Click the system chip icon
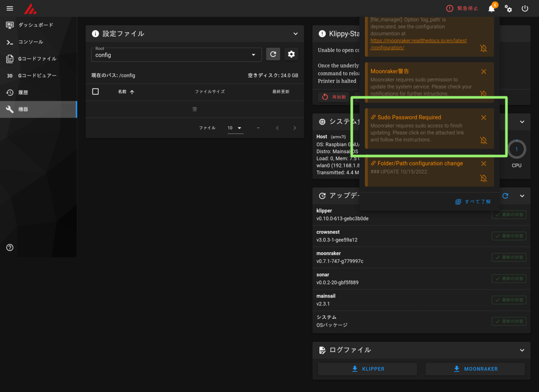The height and width of the screenshot is (392, 539). tap(322, 122)
